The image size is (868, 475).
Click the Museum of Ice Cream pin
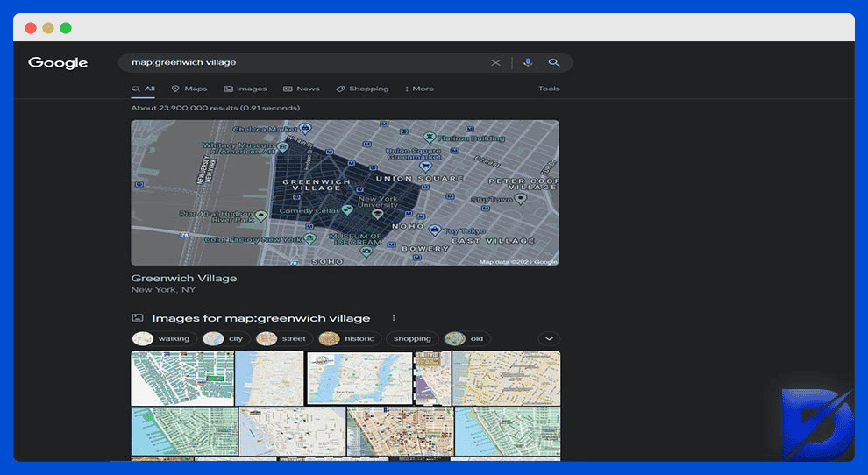tap(366, 252)
